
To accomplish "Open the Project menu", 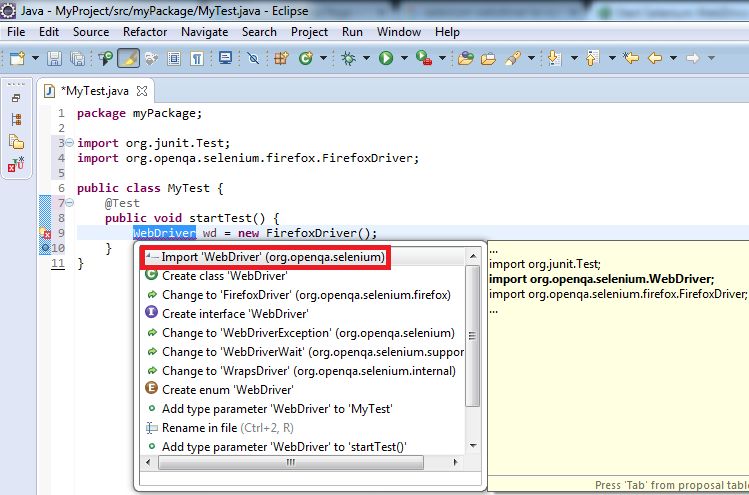I will (x=309, y=32).
